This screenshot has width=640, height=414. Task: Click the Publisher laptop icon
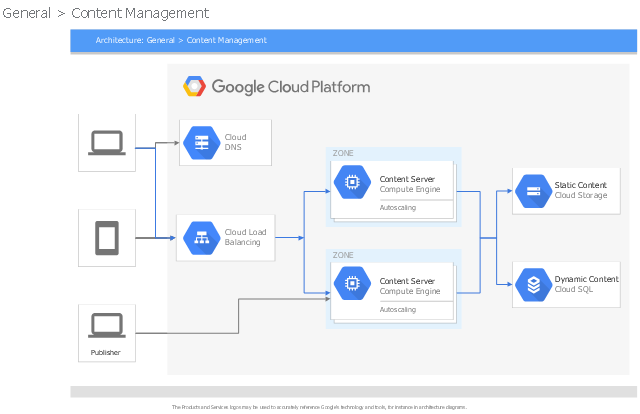107,325
